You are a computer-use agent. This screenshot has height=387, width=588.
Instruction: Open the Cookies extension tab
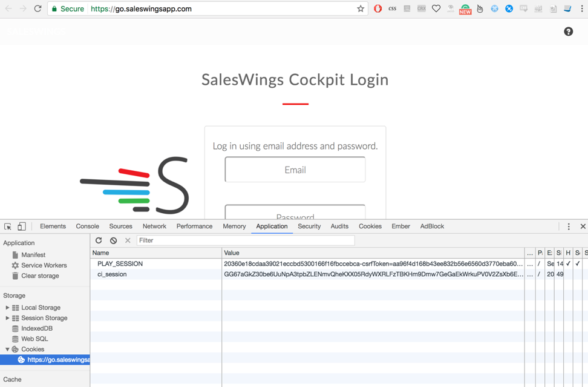coord(370,227)
